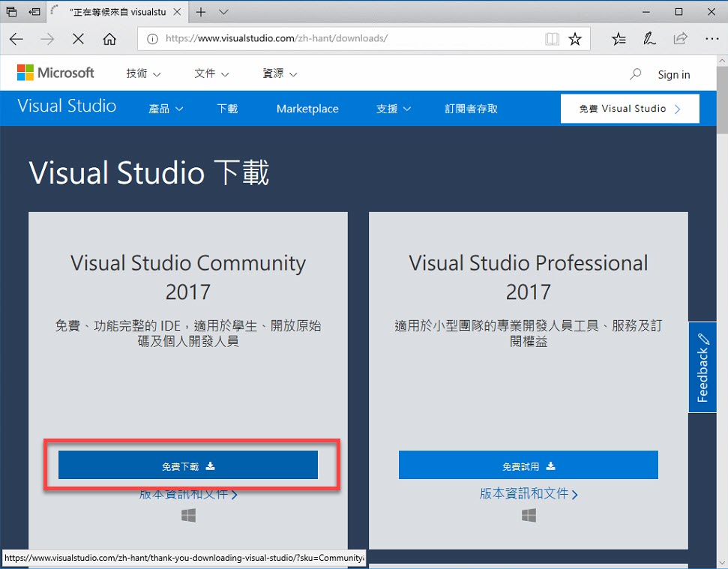
Task: Click the Microsoft logo
Action: (x=55, y=73)
